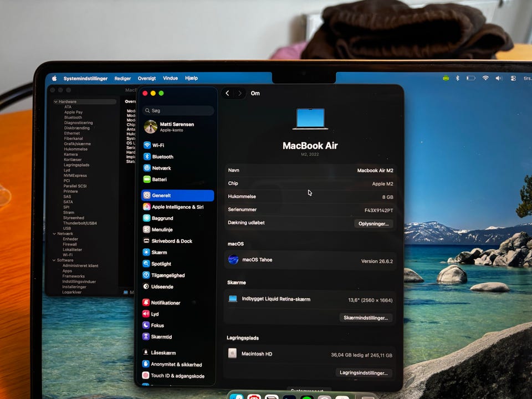This screenshot has width=532, height=399.
Task: Go back with the left chevron
Action: pos(227,93)
